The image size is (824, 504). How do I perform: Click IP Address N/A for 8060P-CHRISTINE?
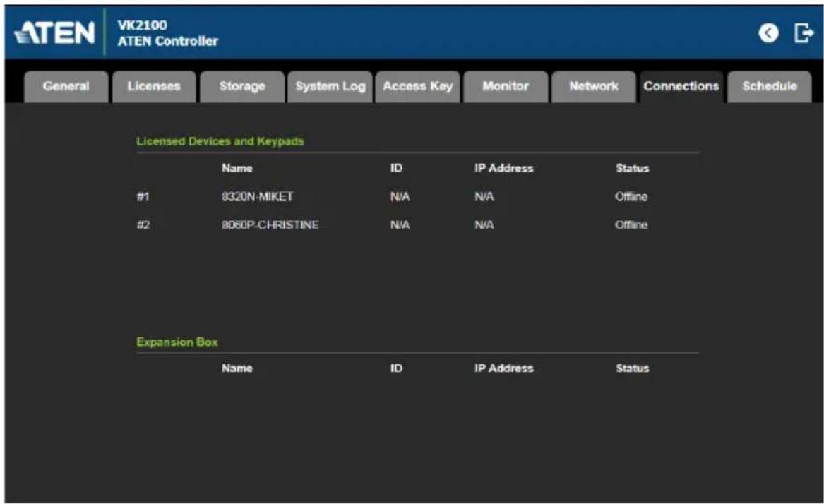tap(484, 225)
